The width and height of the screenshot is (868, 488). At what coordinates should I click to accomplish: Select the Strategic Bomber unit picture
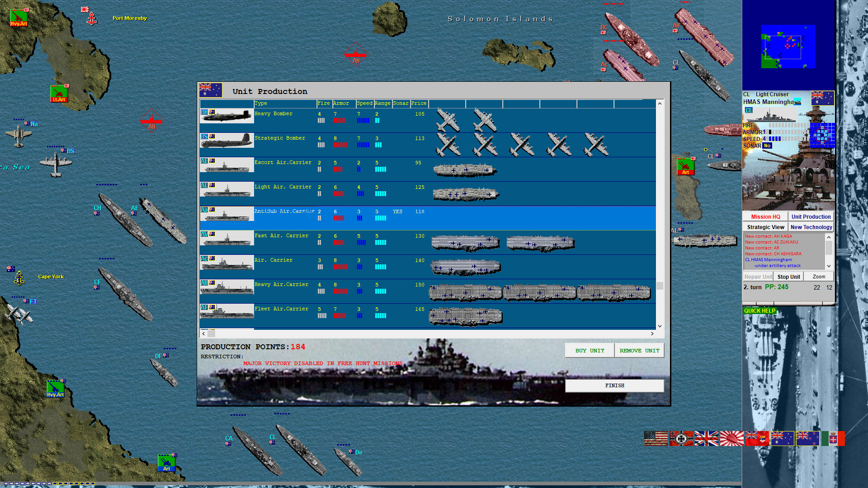tap(226, 141)
